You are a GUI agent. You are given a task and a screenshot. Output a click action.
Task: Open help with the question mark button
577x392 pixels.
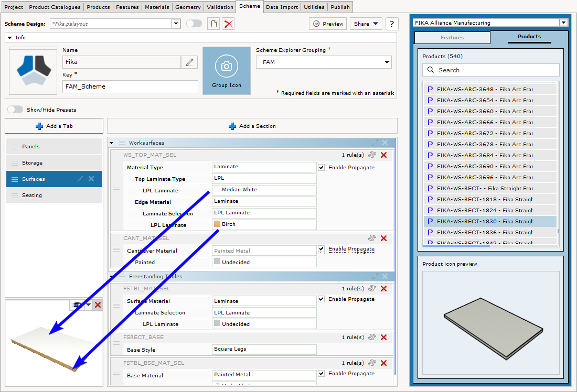391,24
